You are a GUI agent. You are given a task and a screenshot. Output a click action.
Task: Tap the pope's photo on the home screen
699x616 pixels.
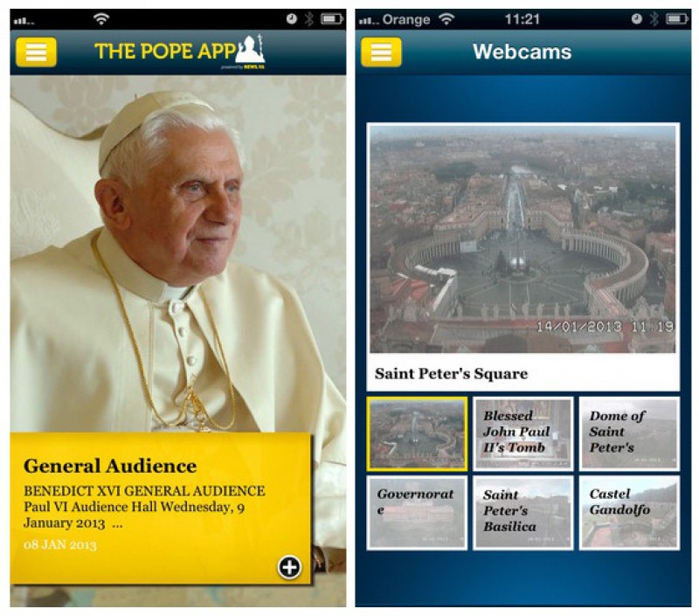178,254
